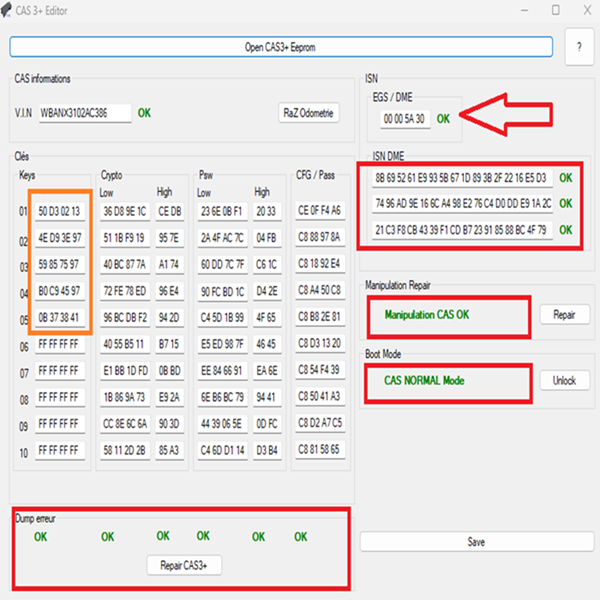
Task: Select Psw Low field EE 84 66 91
Action: pyautogui.click(x=222, y=371)
